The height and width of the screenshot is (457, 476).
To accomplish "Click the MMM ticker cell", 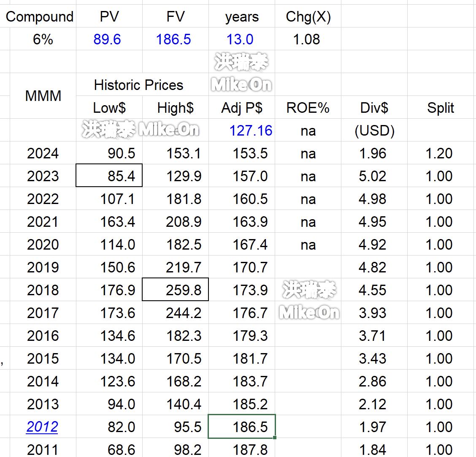I will 43,96.
